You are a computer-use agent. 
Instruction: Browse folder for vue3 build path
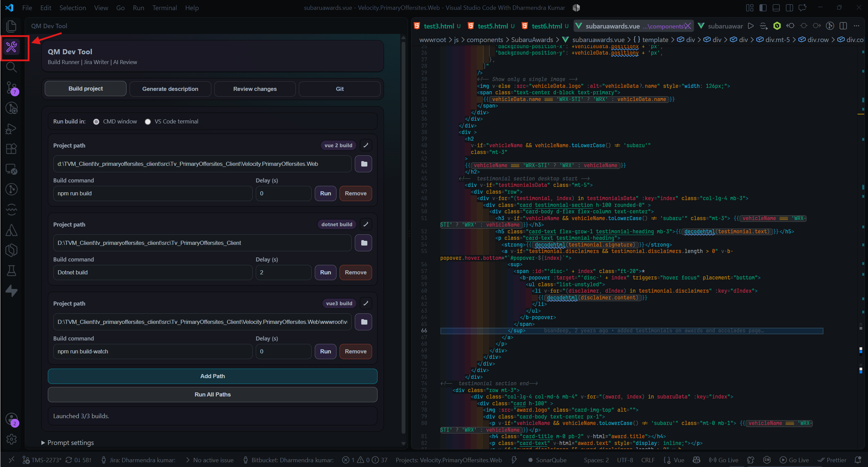pyautogui.click(x=364, y=322)
